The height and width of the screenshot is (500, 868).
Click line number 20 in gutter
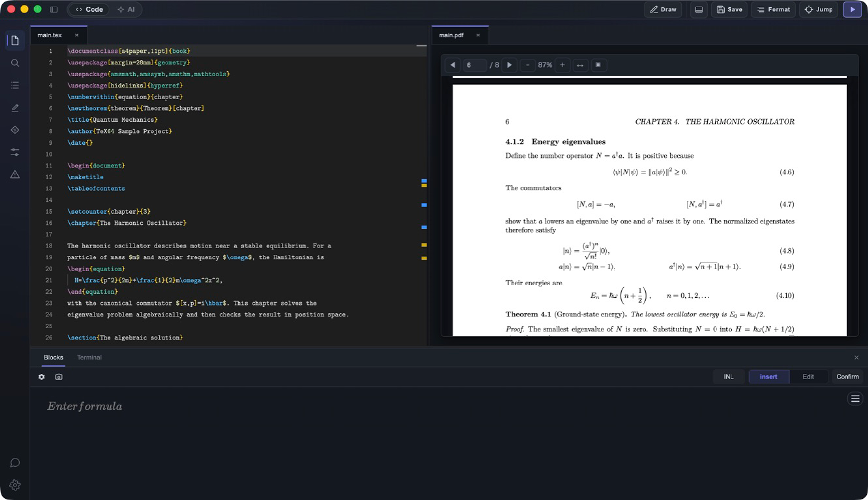49,269
